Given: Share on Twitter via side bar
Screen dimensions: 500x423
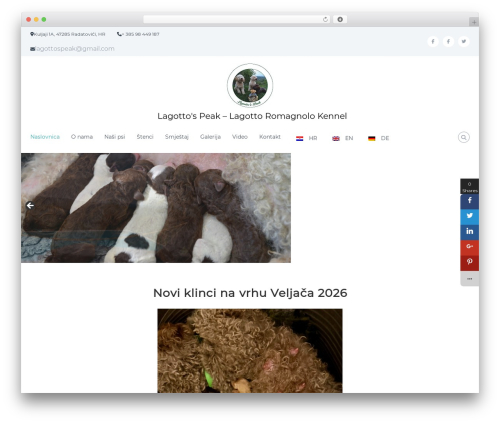Looking at the screenshot, I should click(470, 216).
